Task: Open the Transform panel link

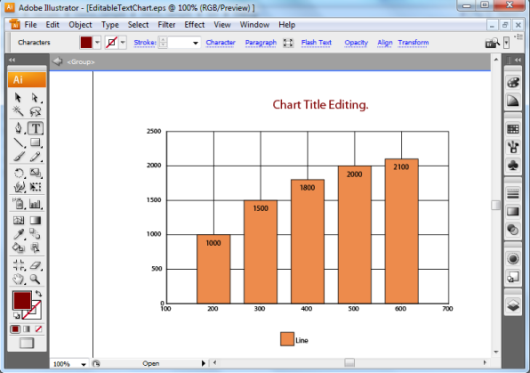Action: (413, 43)
